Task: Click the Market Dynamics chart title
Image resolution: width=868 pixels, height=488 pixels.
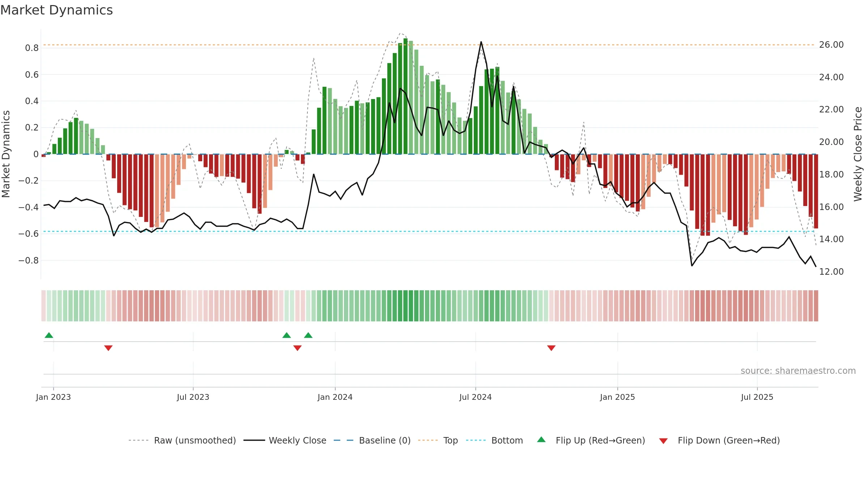Action: 56,10
